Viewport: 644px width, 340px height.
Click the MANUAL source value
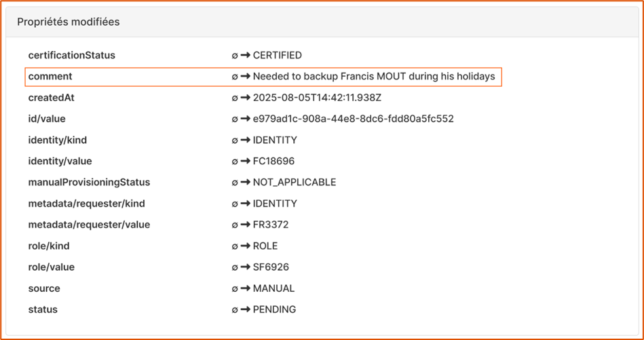[273, 288]
